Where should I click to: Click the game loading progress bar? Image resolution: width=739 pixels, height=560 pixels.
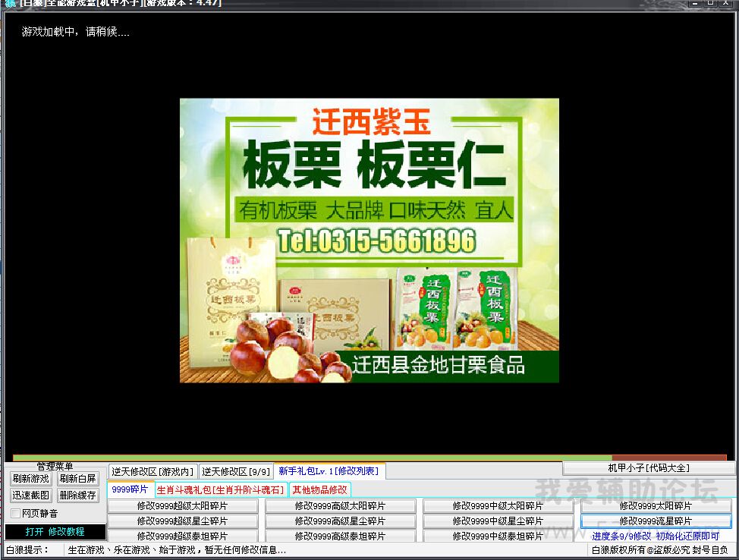click(x=370, y=458)
